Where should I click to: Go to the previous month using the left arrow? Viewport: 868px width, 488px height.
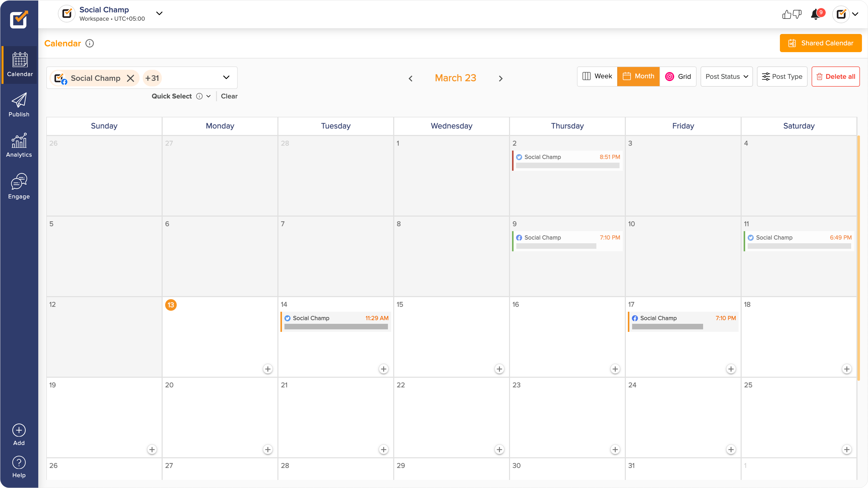(x=410, y=79)
